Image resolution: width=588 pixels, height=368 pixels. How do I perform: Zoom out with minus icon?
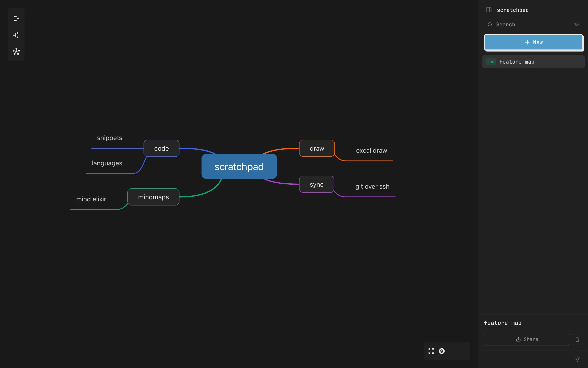452,351
